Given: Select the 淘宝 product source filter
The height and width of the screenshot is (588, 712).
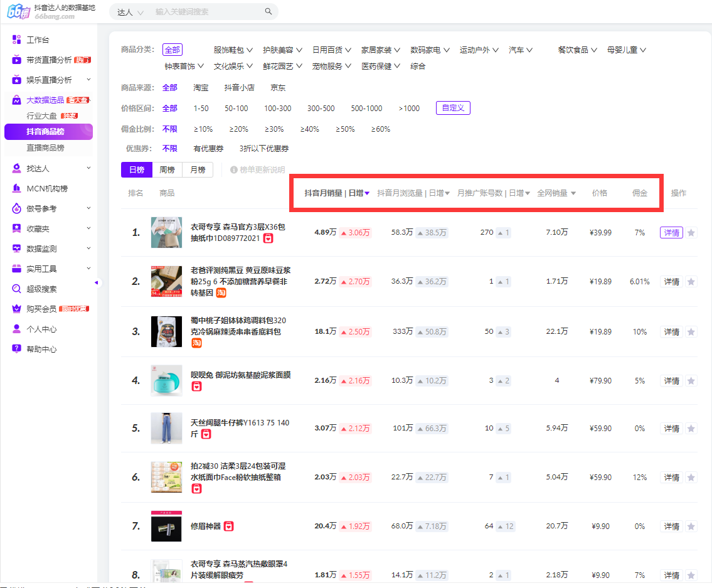Looking at the screenshot, I should (x=201, y=88).
